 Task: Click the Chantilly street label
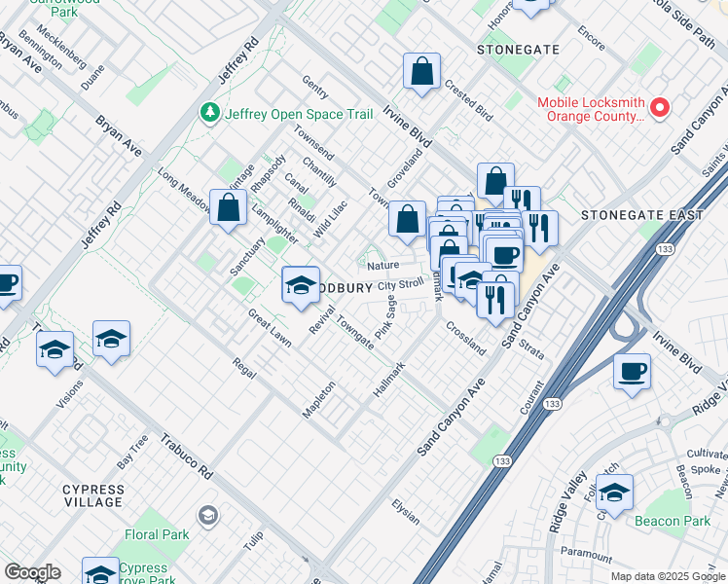(319, 171)
